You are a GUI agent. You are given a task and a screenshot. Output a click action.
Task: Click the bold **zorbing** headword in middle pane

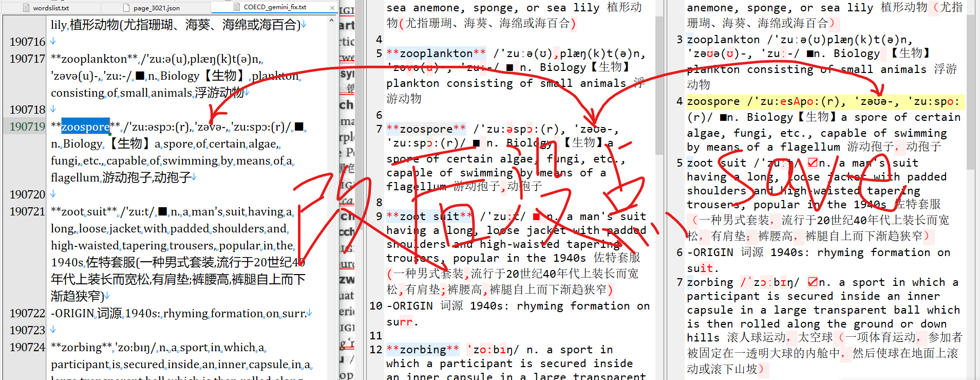click(x=422, y=350)
